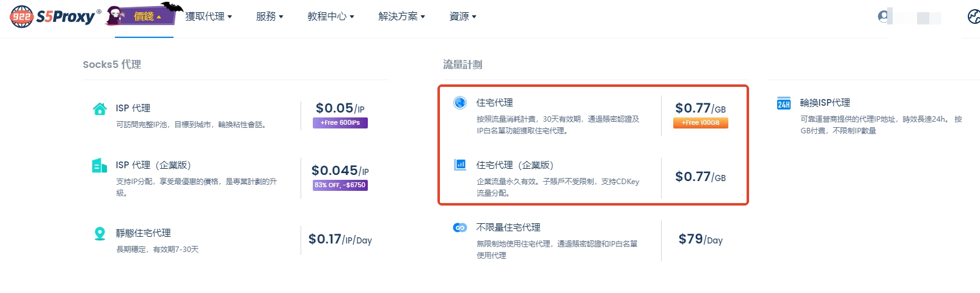Click the 住宅代理（企業版）chart icon

460,165
